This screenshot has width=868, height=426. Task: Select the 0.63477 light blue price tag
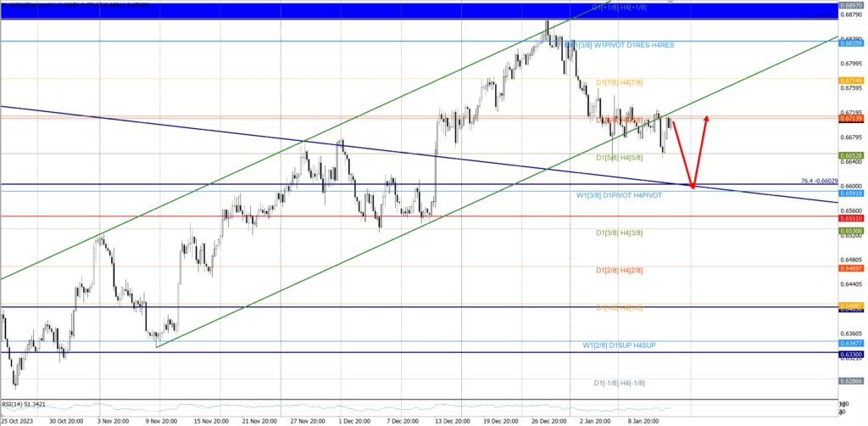851,344
